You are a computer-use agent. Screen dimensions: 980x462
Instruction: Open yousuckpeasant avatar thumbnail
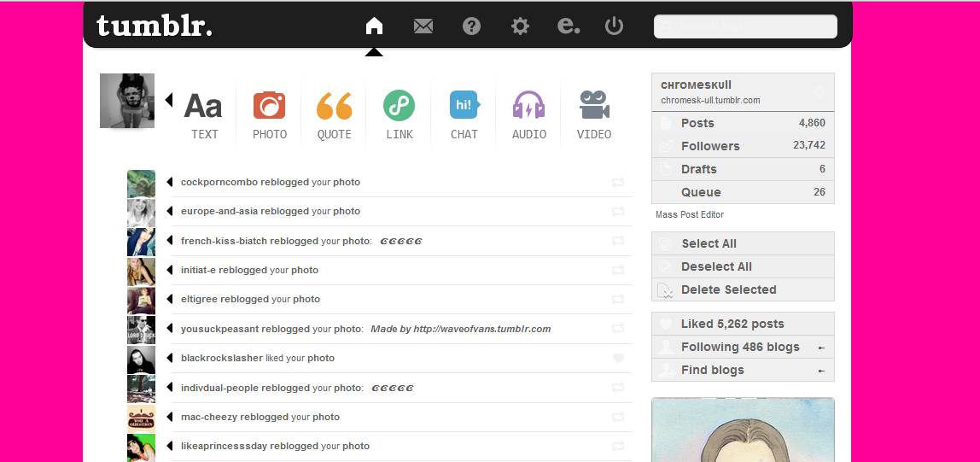coord(141,330)
